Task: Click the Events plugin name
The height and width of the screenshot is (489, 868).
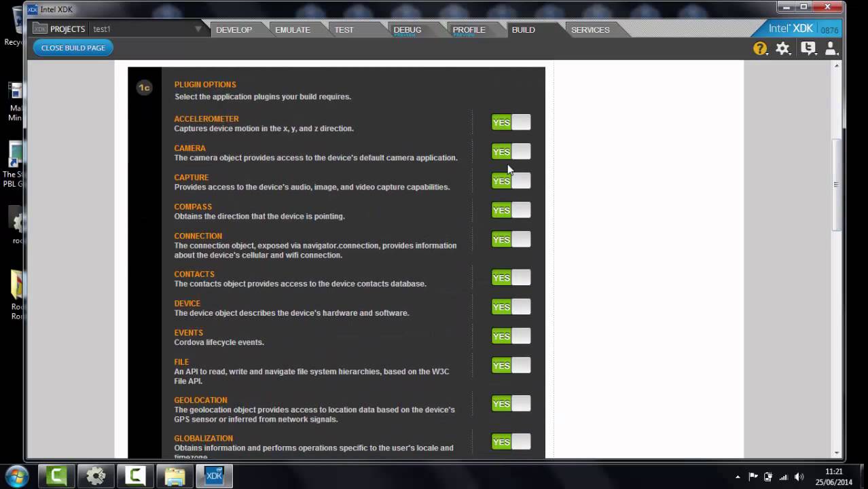Action: tap(188, 333)
